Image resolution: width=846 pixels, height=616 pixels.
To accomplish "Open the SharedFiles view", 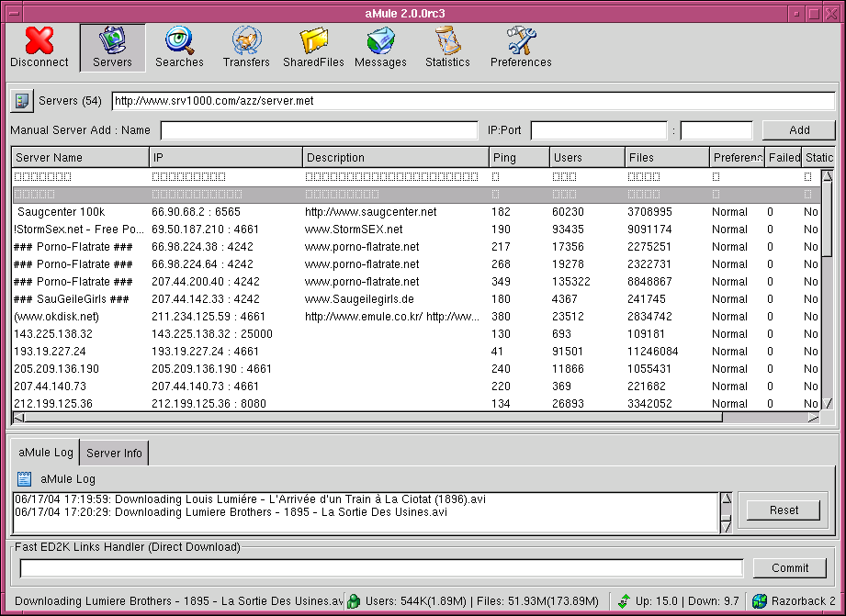I will (313, 48).
